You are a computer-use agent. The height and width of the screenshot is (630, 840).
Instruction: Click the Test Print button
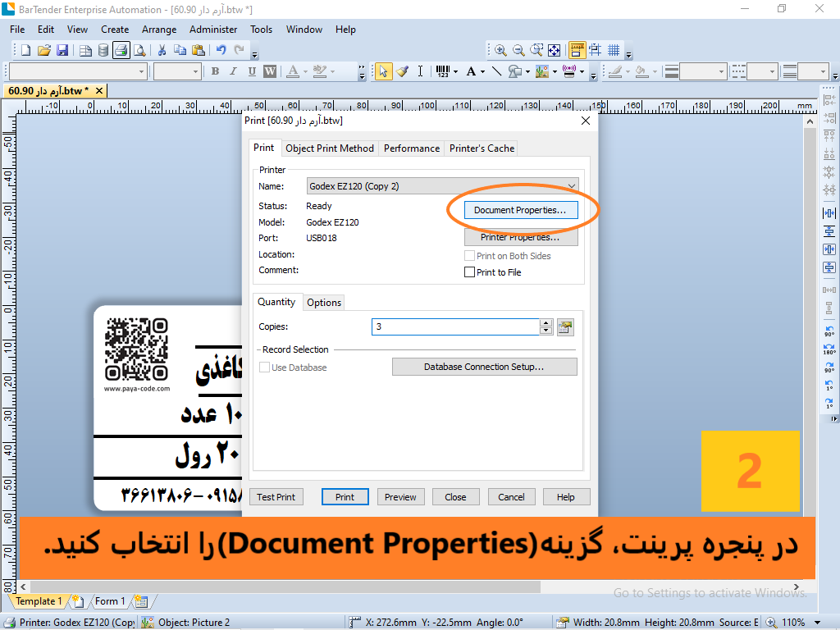click(x=276, y=497)
